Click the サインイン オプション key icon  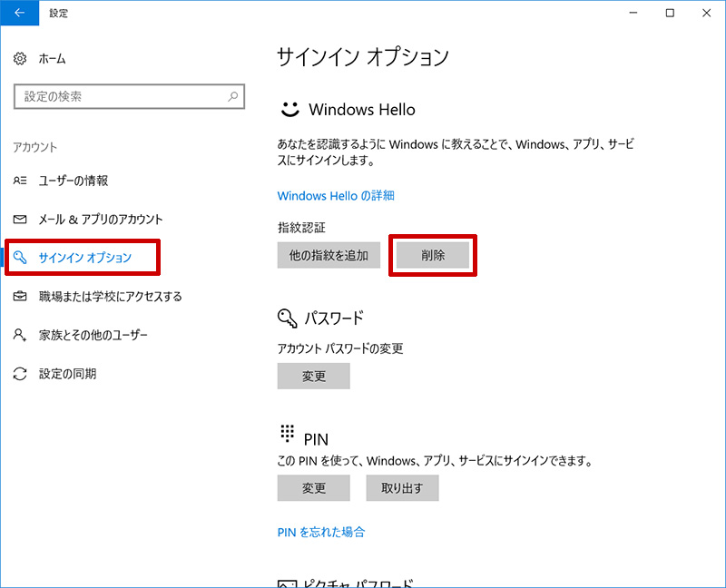[20, 258]
